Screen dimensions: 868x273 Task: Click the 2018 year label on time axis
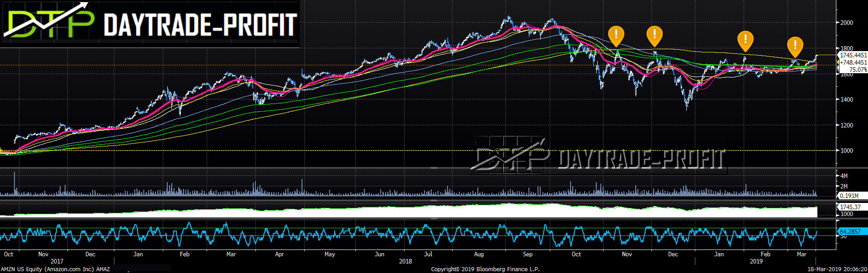(x=406, y=261)
